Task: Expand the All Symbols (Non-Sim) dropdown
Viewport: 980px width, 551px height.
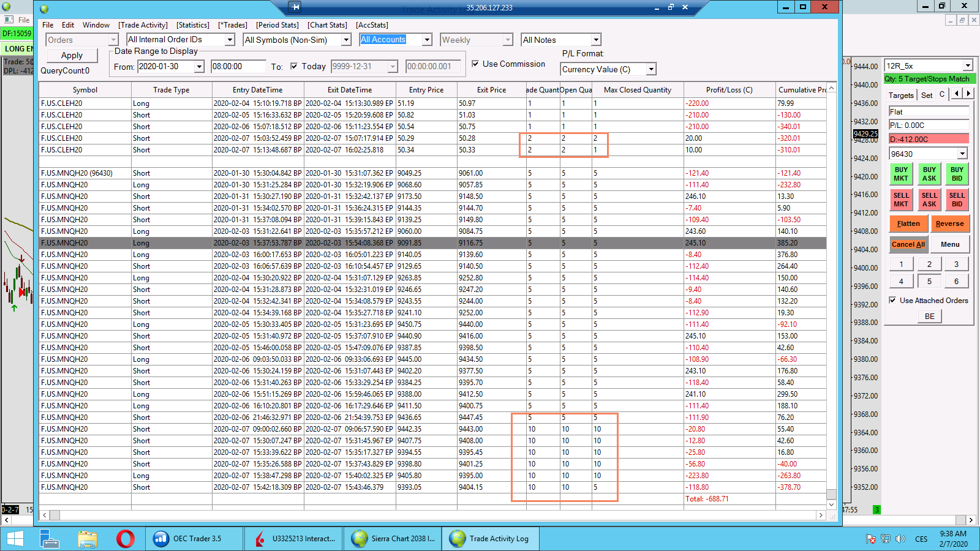Action: pos(346,40)
